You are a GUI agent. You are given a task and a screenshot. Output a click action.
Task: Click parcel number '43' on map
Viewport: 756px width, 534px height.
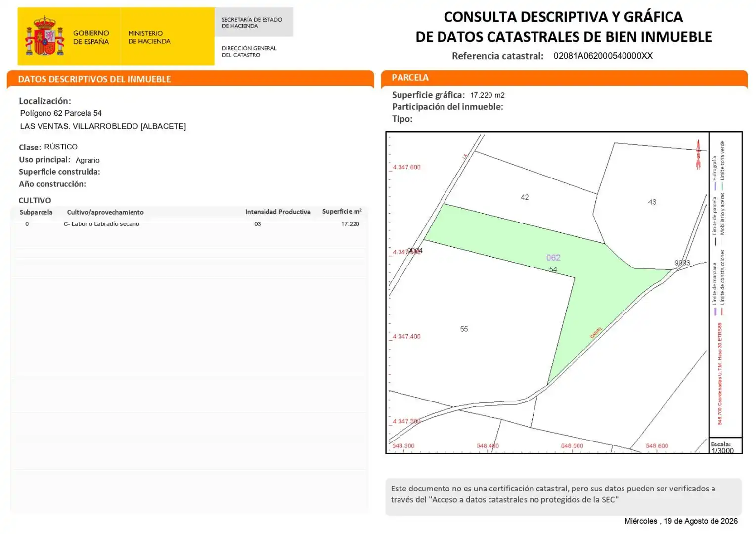coord(652,202)
